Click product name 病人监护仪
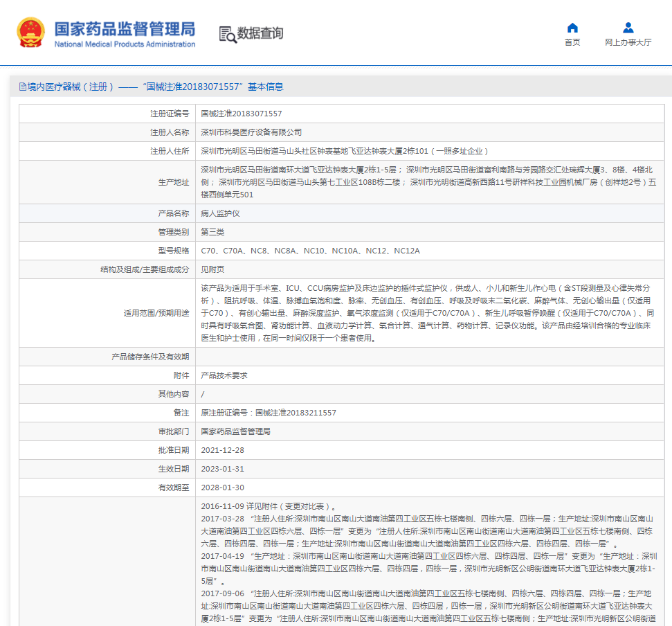 (x=220, y=213)
